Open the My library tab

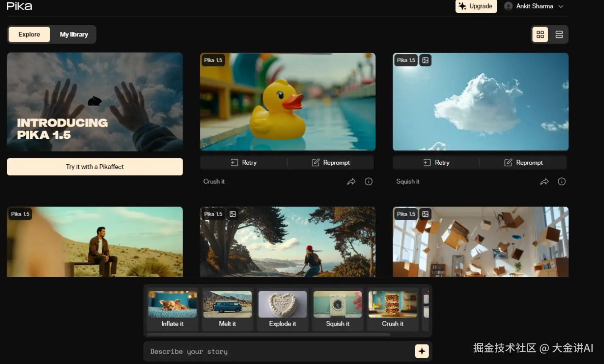point(74,34)
